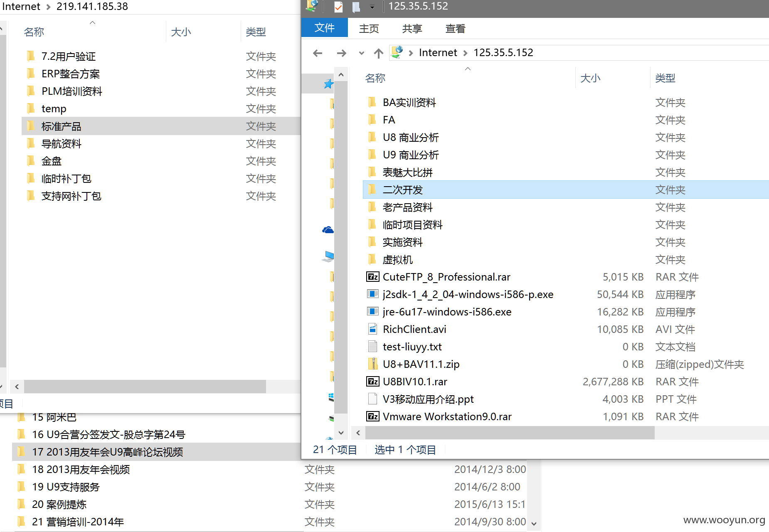The image size is (769, 532).
Task: Sort by 名称 column in 125.35.5.152 window
Action: pos(375,78)
